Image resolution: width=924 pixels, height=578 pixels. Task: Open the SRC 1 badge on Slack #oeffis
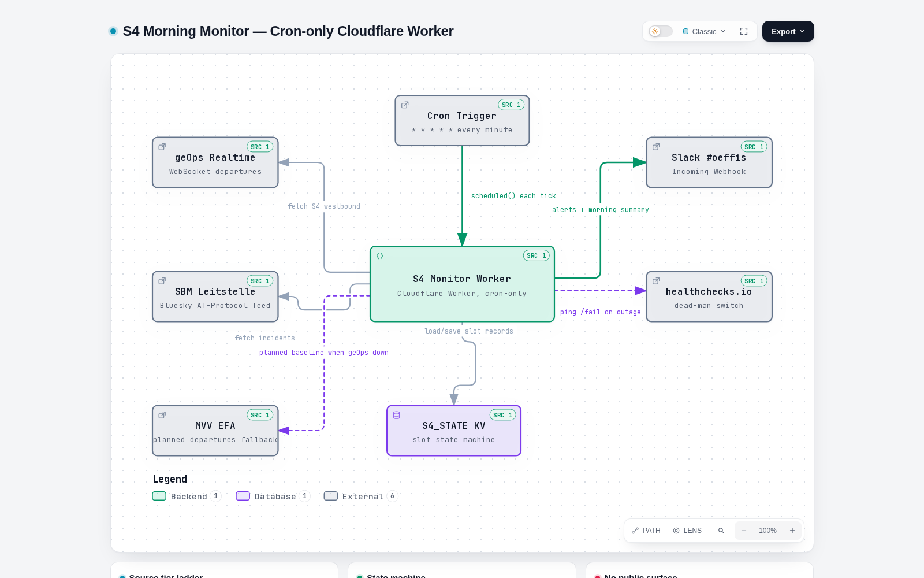754,147
